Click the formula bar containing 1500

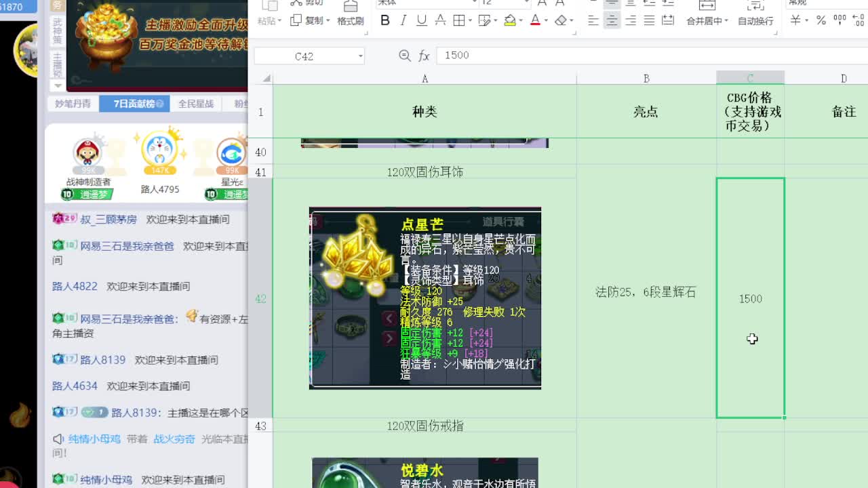tap(651, 56)
